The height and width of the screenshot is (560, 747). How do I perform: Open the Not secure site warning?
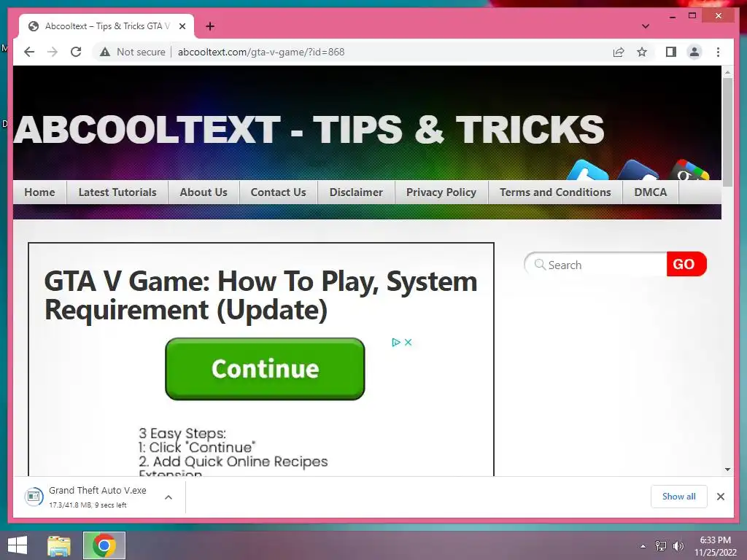[x=133, y=52]
